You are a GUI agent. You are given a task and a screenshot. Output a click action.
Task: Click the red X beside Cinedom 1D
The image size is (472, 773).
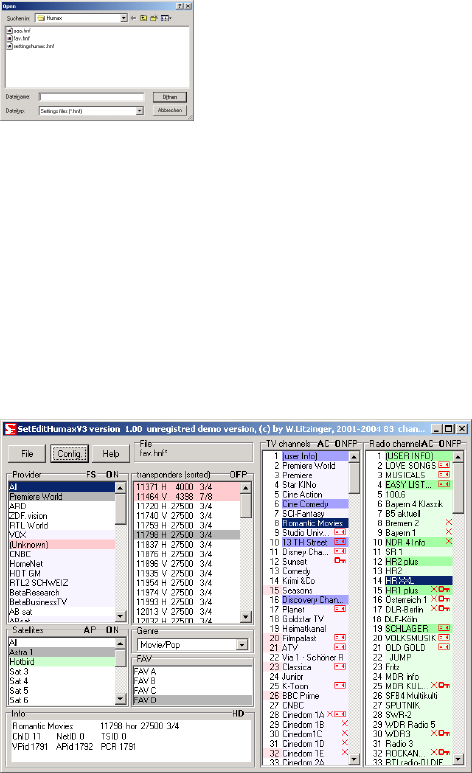click(x=345, y=743)
